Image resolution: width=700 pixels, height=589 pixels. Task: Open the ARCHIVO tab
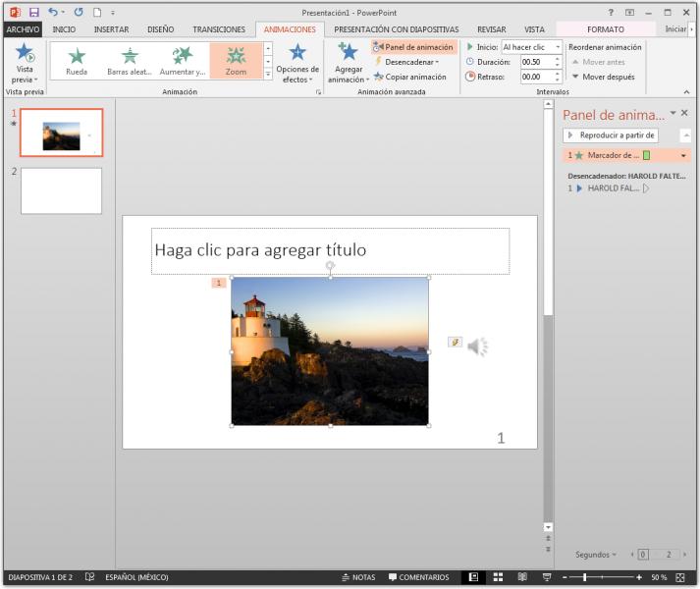coord(23,29)
